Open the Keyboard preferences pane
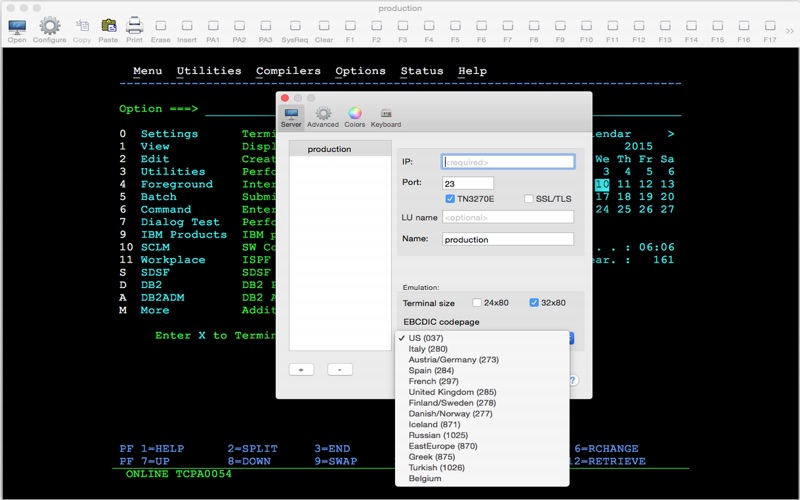 tap(386, 116)
